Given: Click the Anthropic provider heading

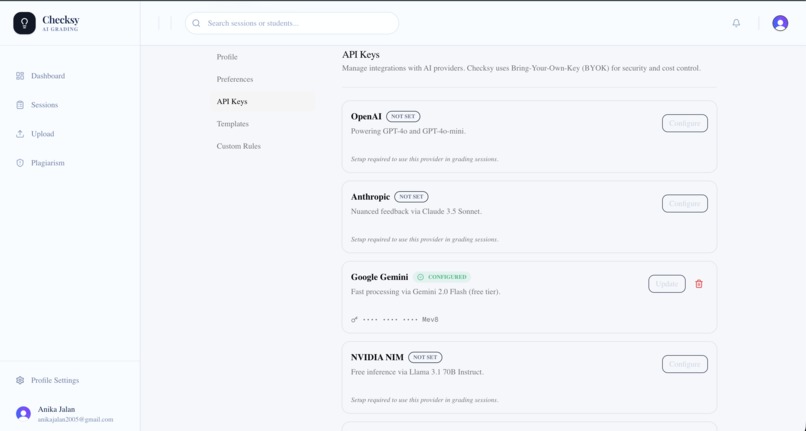Looking at the screenshot, I should tap(370, 197).
